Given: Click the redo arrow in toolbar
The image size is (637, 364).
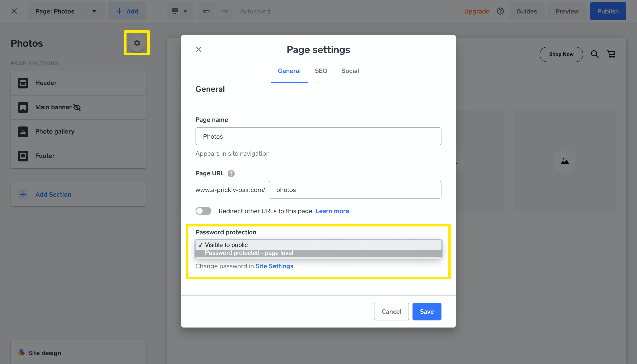Looking at the screenshot, I should pyautogui.click(x=224, y=11).
